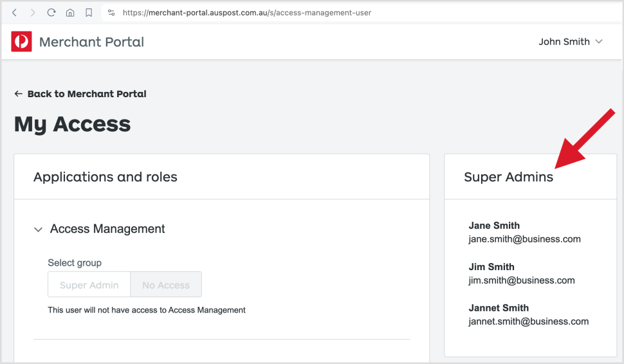Click the Super Admins panel heading

(509, 177)
